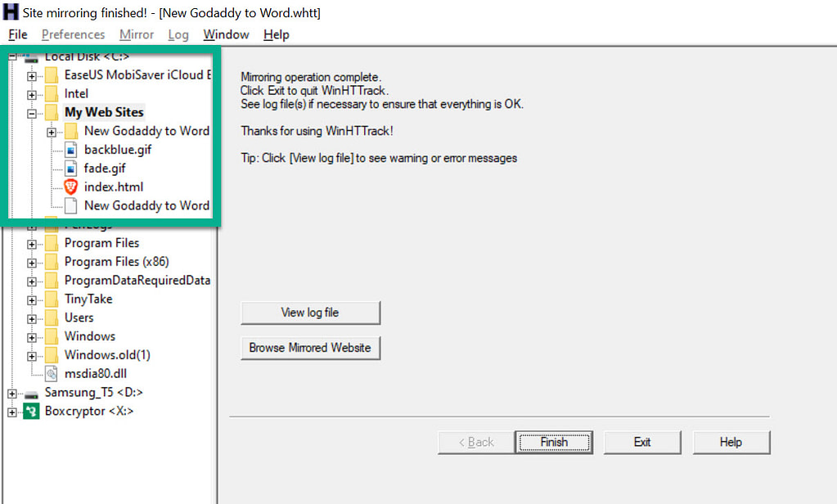
Task: Open index.html in the My Web Sites folder
Action: pyautogui.click(x=115, y=187)
